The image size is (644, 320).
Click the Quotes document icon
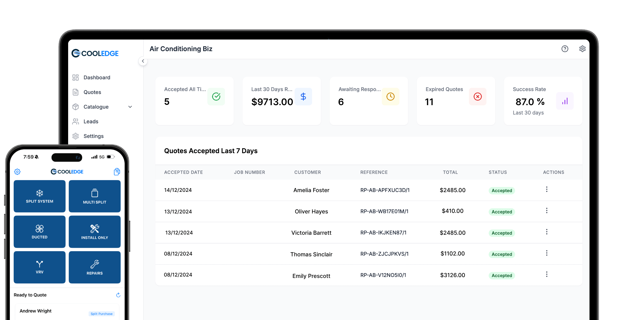tap(76, 92)
